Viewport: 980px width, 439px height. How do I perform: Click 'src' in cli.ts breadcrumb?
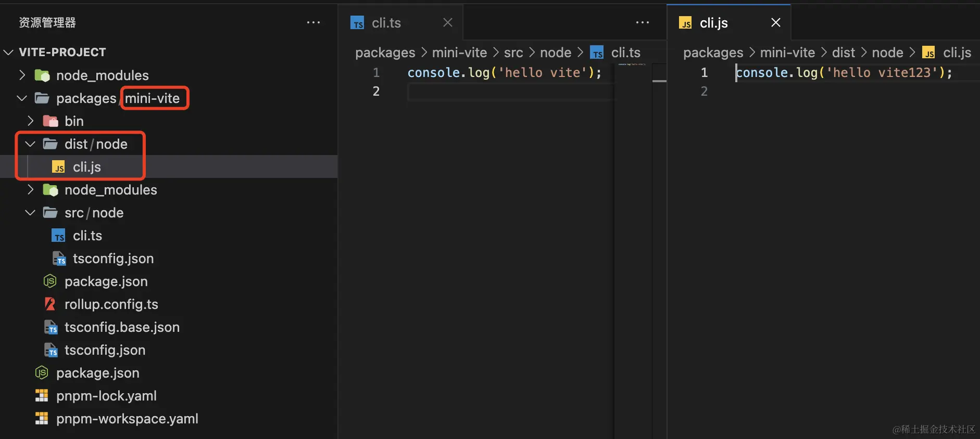(x=513, y=53)
